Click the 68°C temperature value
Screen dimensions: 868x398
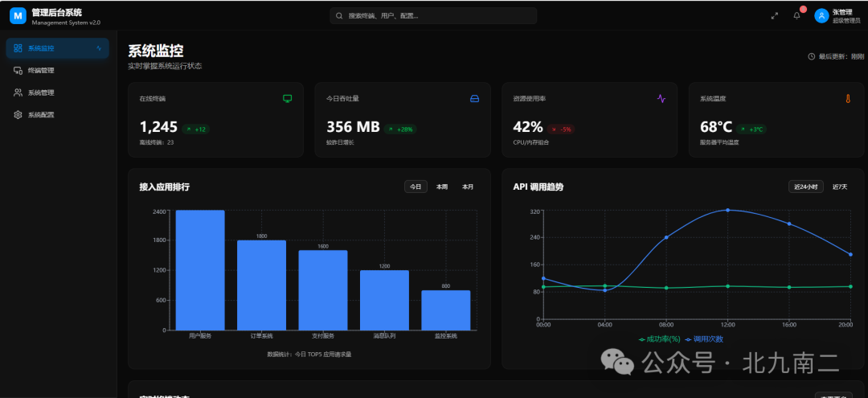click(716, 127)
